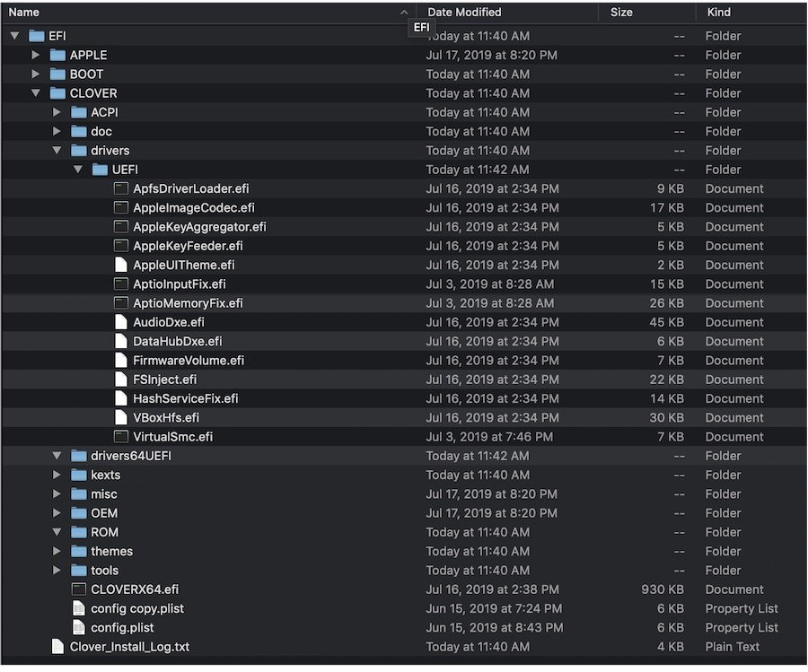This screenshot has width=808, height=672.
Task: Click the APPLE folder icon
Action: click(x=57, y=55)
